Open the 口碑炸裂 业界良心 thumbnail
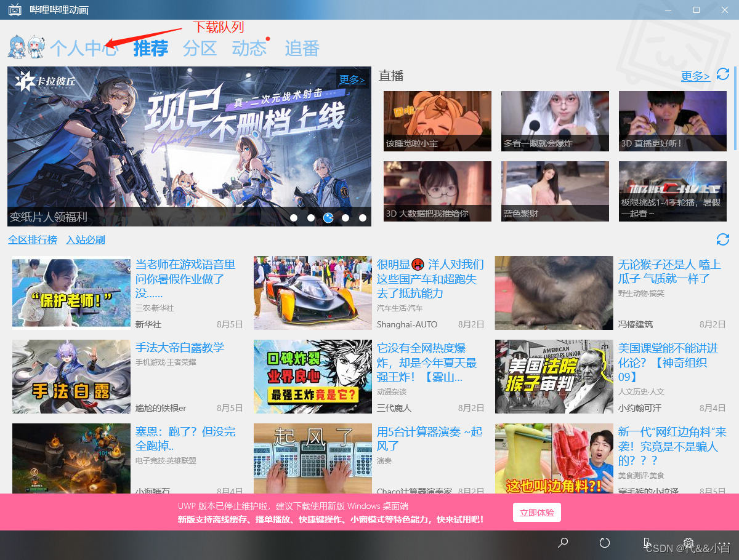 point(313,377)
